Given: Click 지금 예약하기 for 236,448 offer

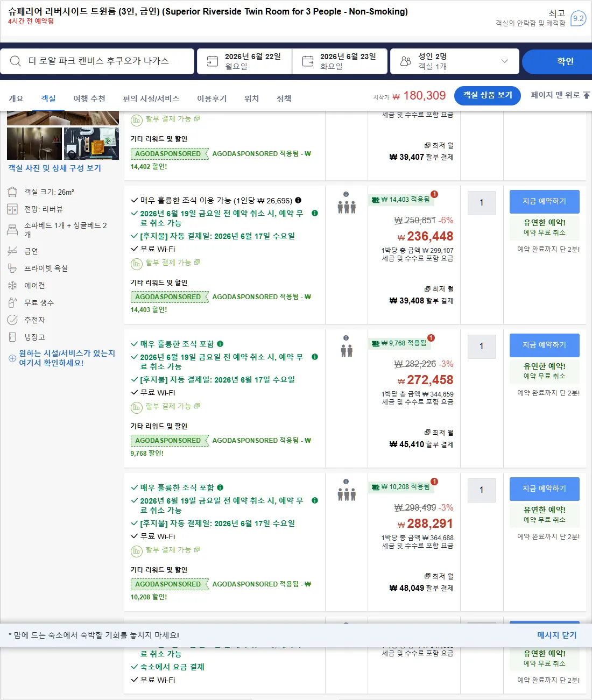Looking at the screenshot, I should [545, 201].
